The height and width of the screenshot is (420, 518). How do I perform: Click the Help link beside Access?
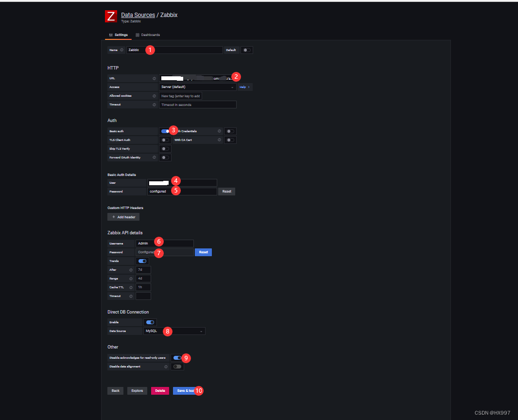[244, 87]
